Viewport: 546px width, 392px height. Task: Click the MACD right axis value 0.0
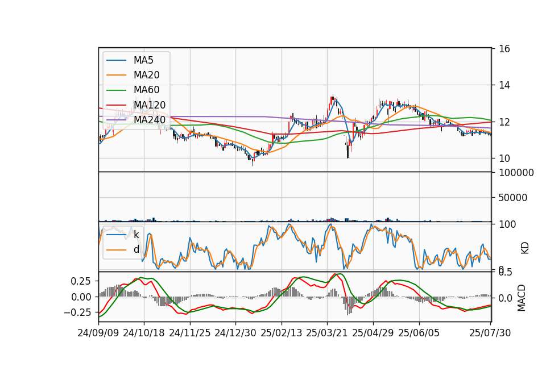coord(505,298)
